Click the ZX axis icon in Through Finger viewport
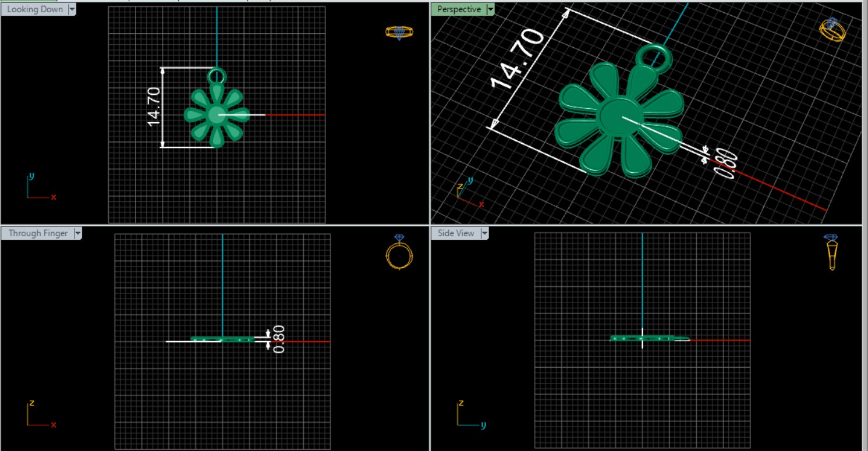 pos(40,414)
